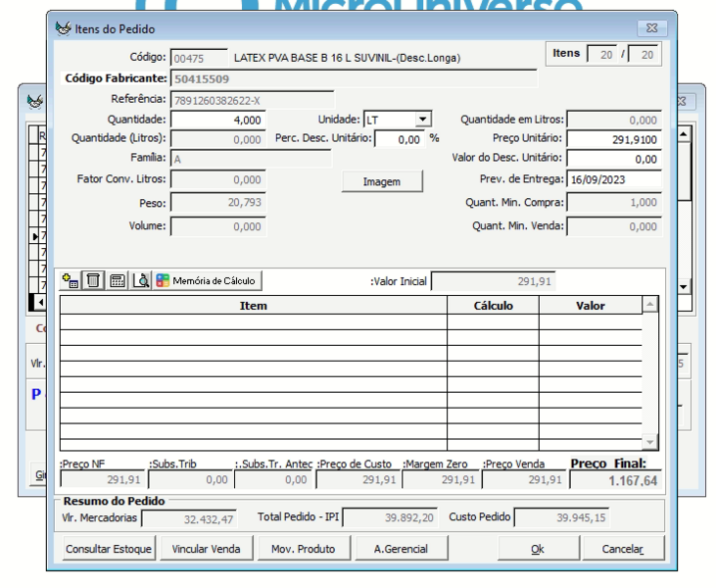Click the Valor column header
The width and height of the screenshot is (716, 588).
coord(591,306)
